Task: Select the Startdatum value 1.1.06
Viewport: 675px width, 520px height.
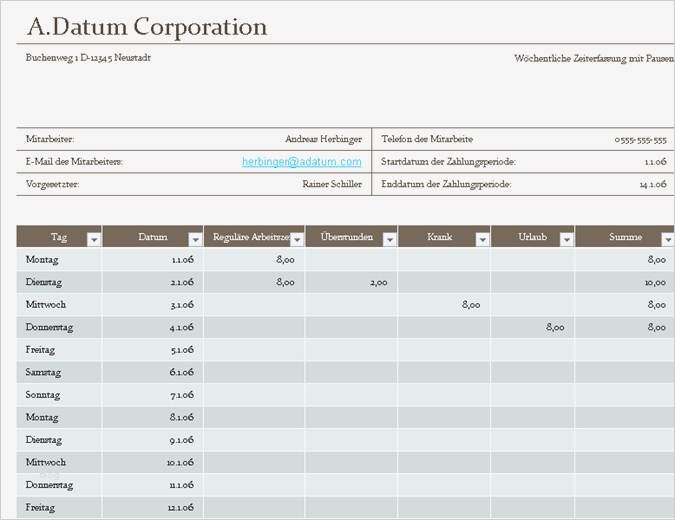Action: (656, 162)
